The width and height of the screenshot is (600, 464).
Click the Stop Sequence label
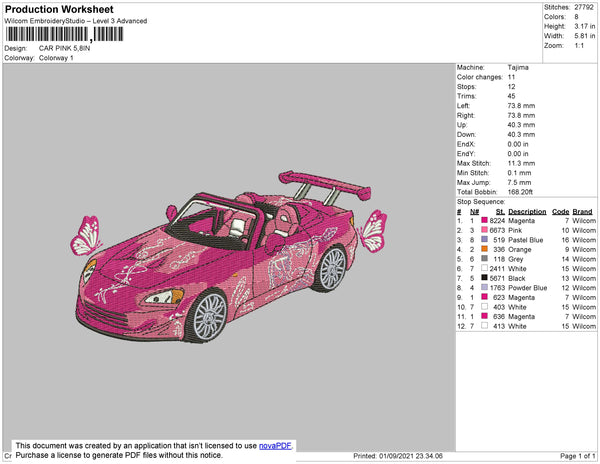(484, 202)
